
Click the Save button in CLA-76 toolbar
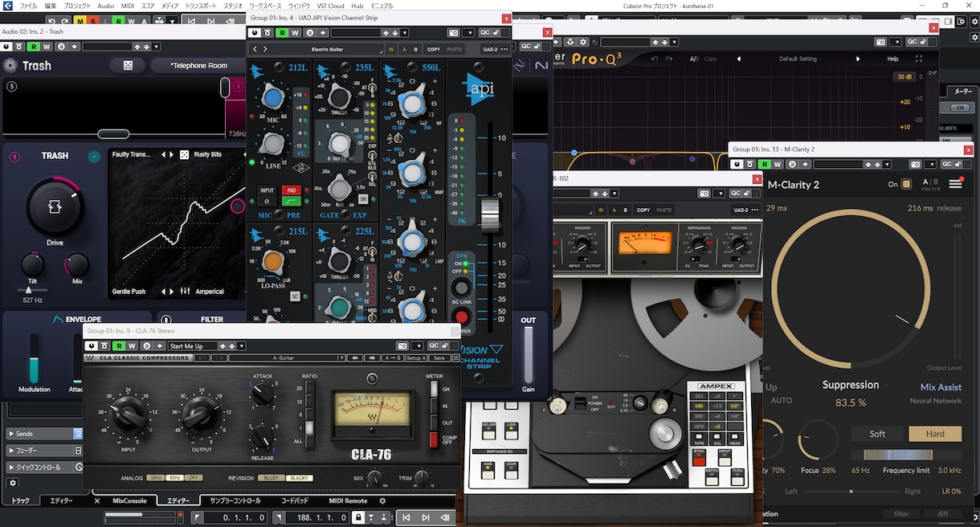point(439,358)
